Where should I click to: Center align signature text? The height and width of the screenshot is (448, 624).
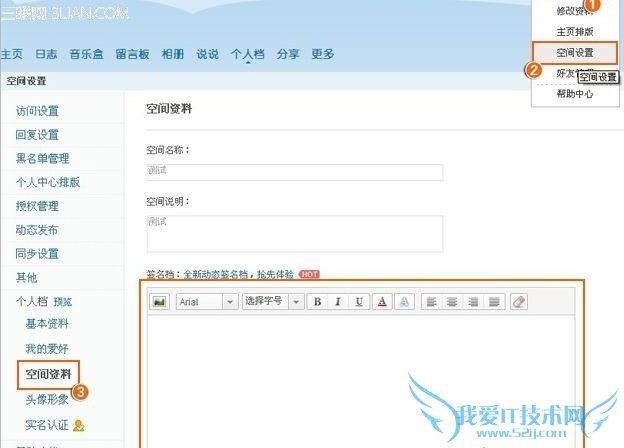[452, 302]
